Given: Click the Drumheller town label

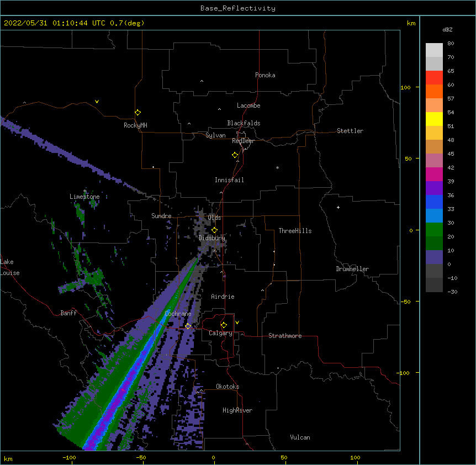Looking at the screenshot, I should click(352, 269).
